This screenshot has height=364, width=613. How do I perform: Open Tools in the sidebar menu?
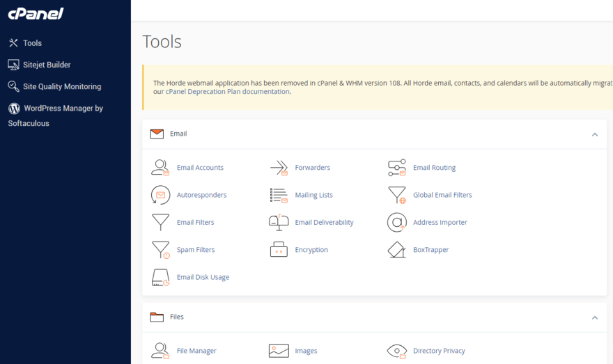click(33, 43)
